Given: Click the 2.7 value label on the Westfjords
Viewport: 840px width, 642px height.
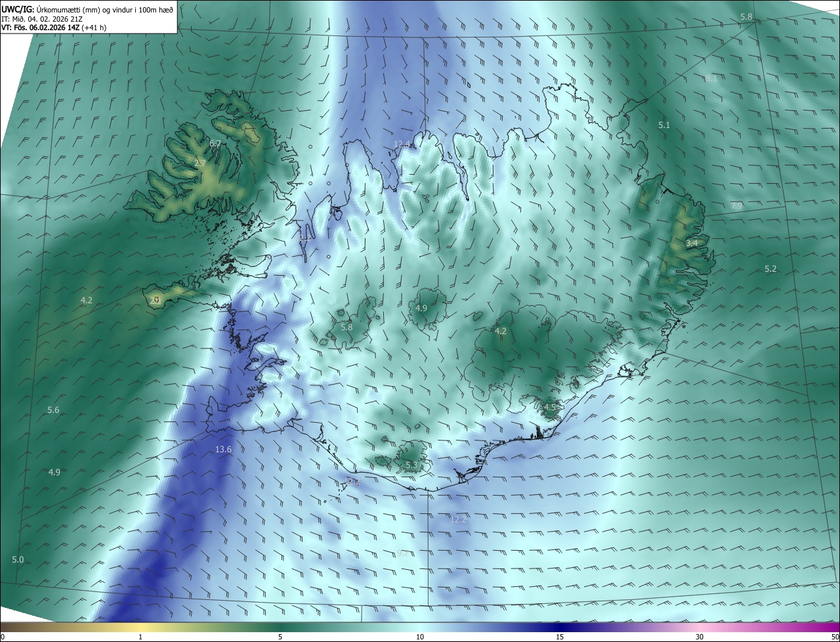Looking at the screenshot, I should 200,163.
